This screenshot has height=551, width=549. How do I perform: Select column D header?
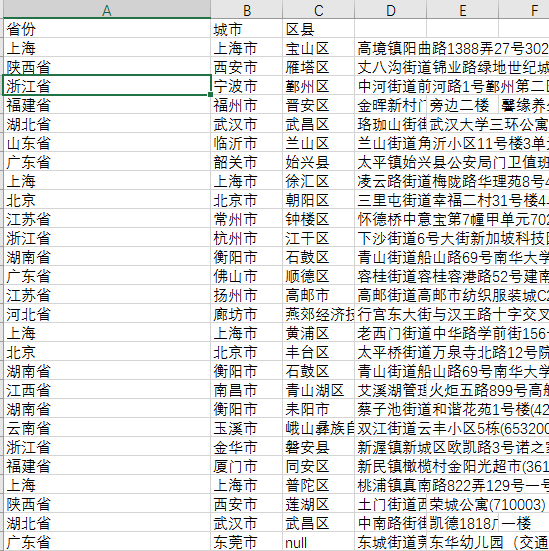(x=390, y=9)
